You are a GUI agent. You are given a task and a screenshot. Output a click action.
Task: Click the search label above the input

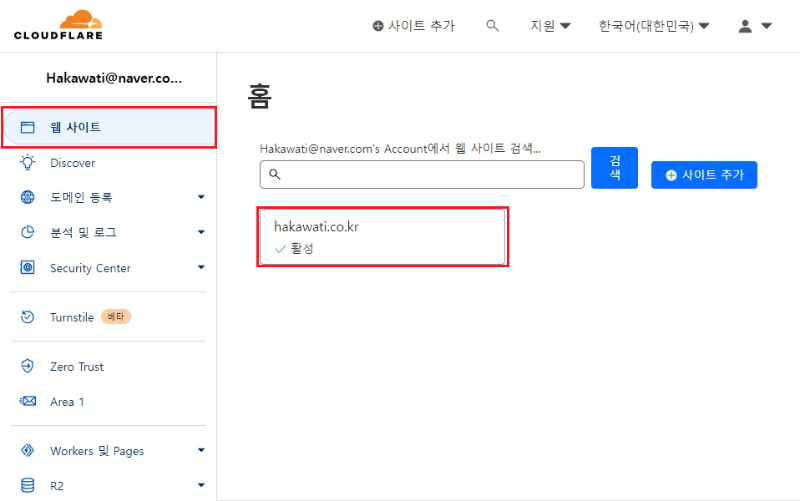click(x=400, y=149)
